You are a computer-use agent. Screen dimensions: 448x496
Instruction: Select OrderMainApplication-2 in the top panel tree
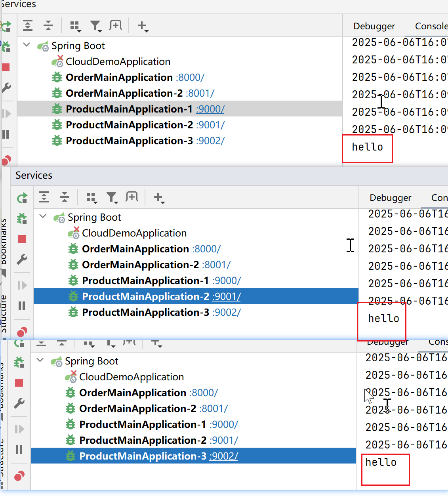[124, 93]
